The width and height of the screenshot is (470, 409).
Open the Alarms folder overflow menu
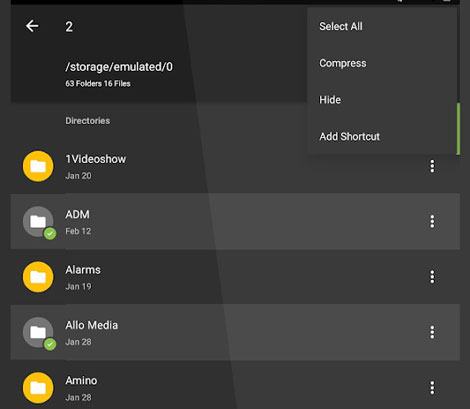click(432, 277)
